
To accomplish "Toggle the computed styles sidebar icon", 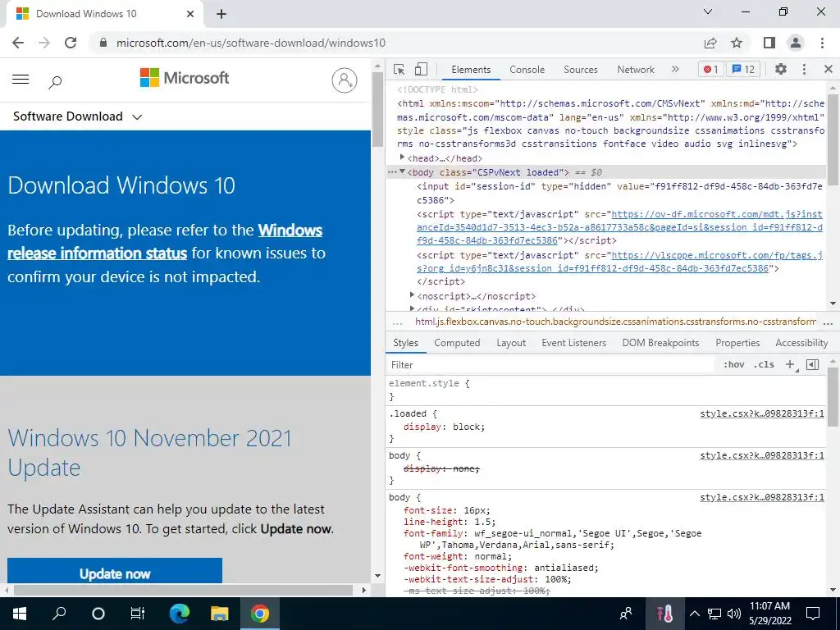I will click(x=812, y=364).
